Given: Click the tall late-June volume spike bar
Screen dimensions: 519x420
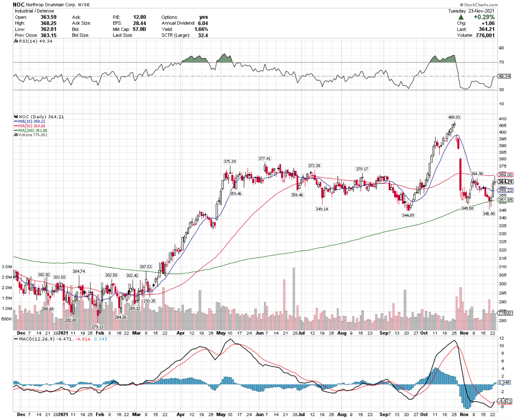Looking at the screenshot, I should coord(294,299).
